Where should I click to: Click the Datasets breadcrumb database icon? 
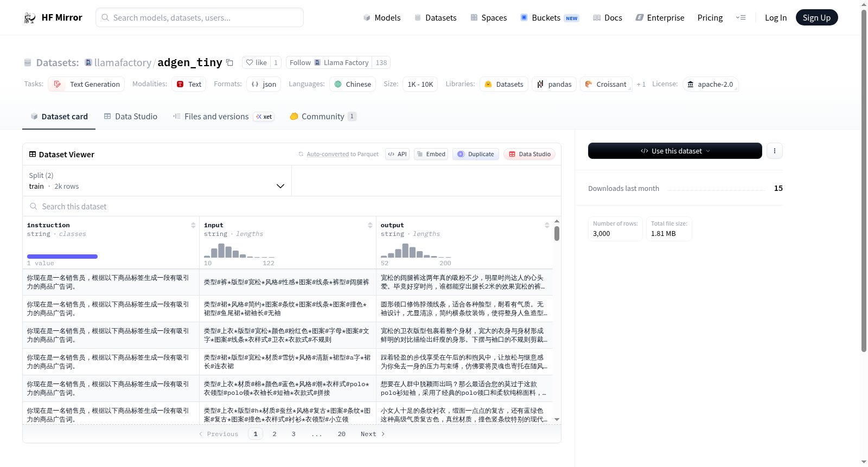point(28,63)
